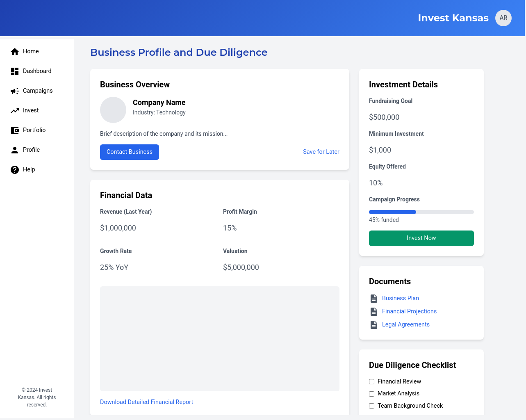
Task: Click the campaign progress bar
Action: (421, 212)
